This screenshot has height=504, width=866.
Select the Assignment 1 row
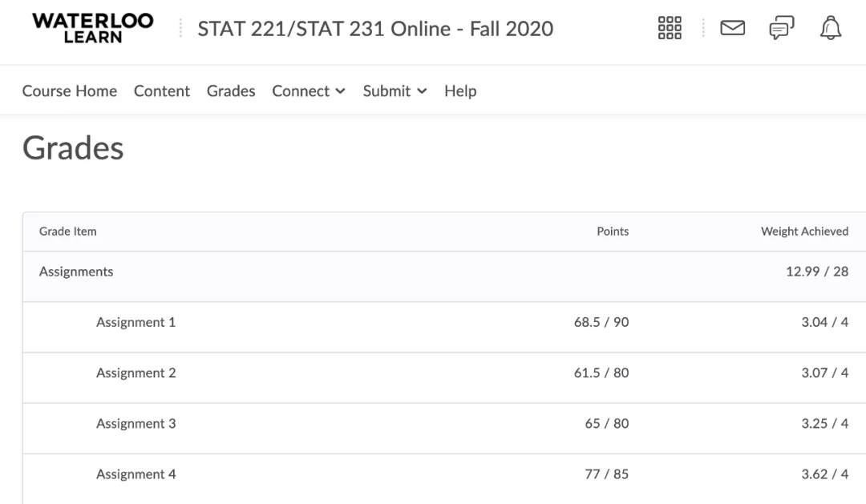point(136,322)
